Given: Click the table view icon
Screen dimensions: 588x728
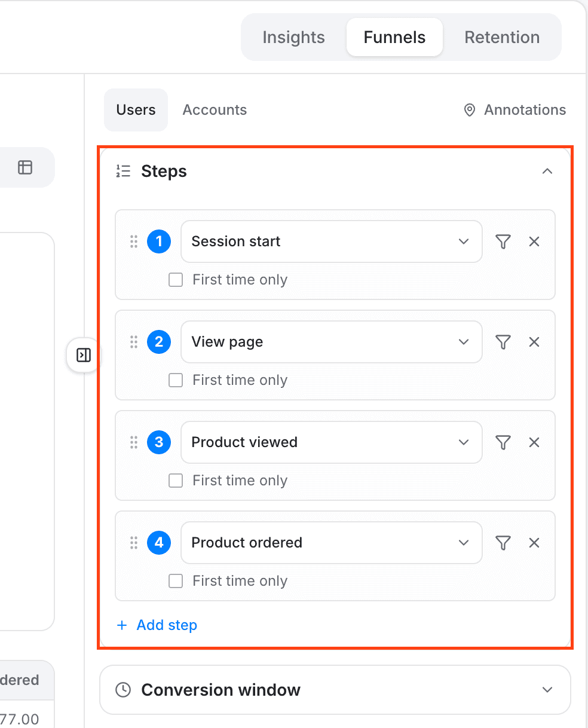Looking at the screenshot, I should 25,167.
